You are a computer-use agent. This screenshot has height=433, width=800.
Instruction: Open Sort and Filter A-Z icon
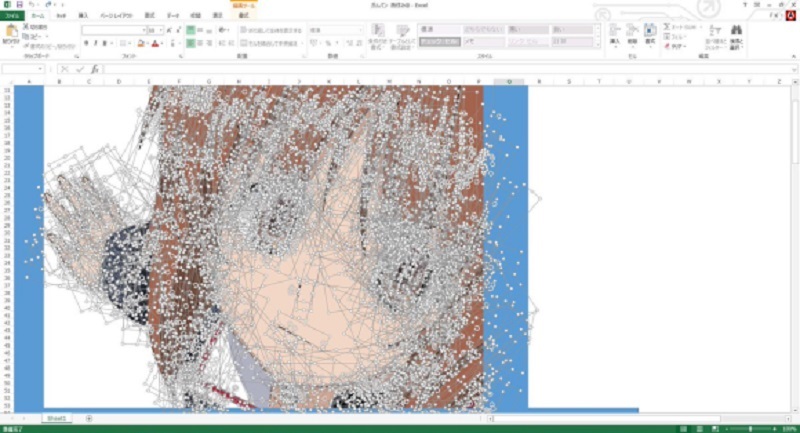pyautogui.click(x=716, y=31)
